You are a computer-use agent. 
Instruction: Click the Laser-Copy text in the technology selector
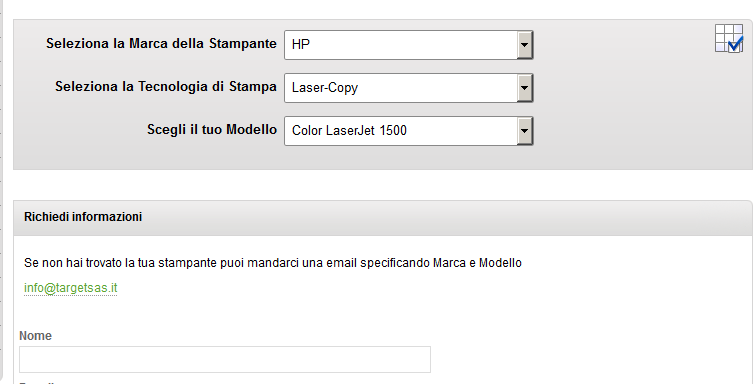[325, 88]
